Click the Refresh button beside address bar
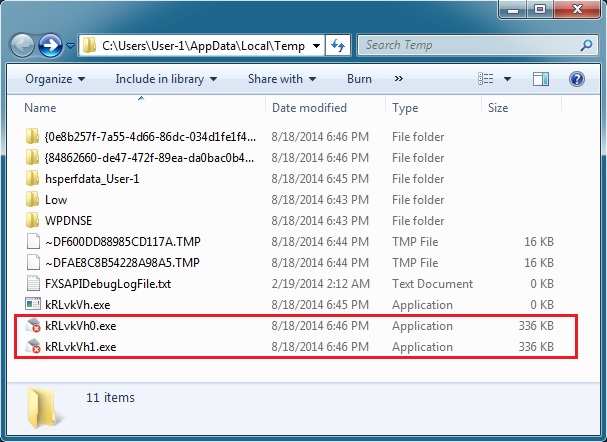 (x=338, y=46)
